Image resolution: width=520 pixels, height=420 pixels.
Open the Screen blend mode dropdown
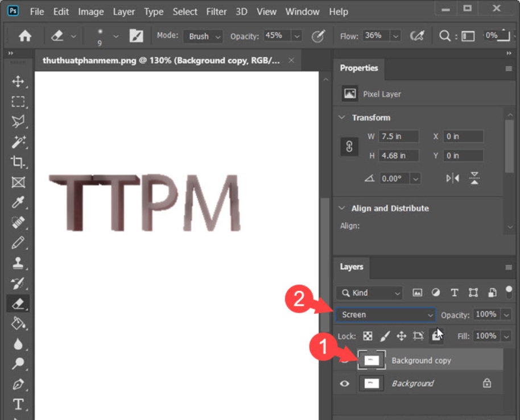(x=386, y=314)
